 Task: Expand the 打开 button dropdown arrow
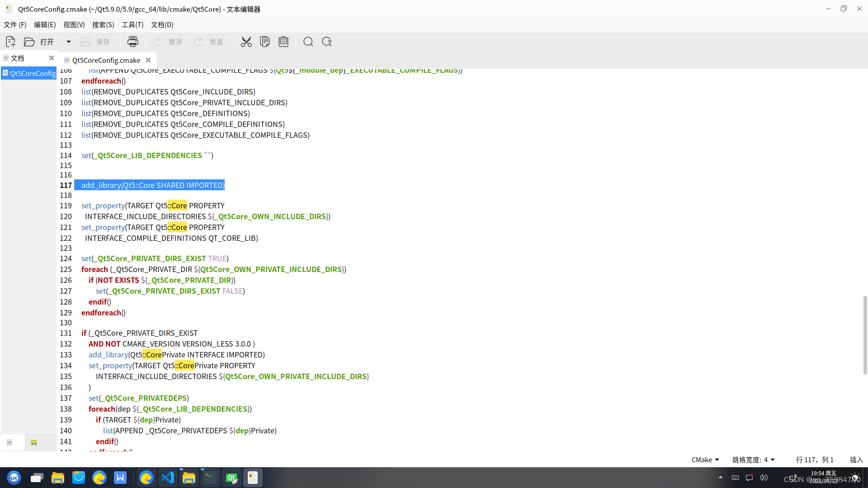[x=69, y=42]
